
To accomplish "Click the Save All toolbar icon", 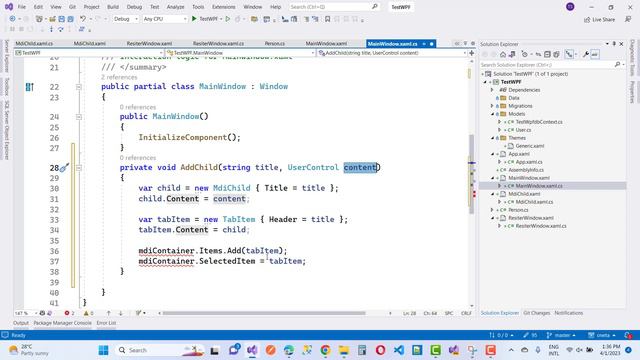I will point(70,19).
